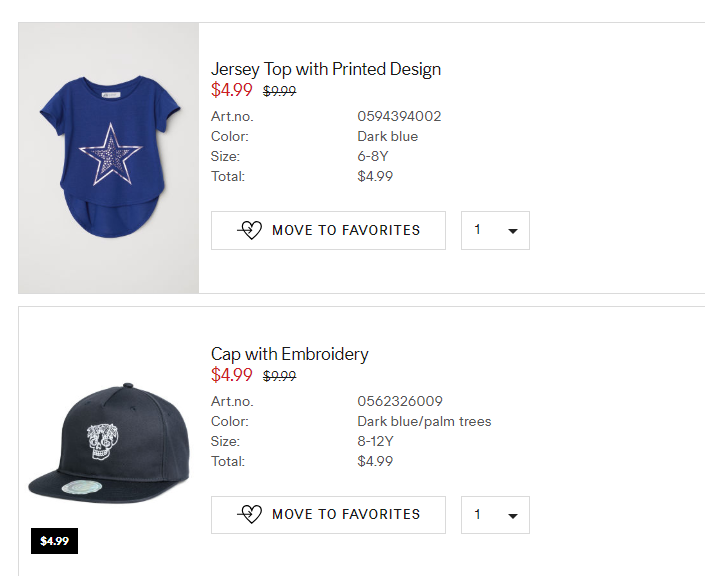The image size is (705, 576).
Task: Open the Jersey Top with Printed Design title
Action: [x=325, y=69]
